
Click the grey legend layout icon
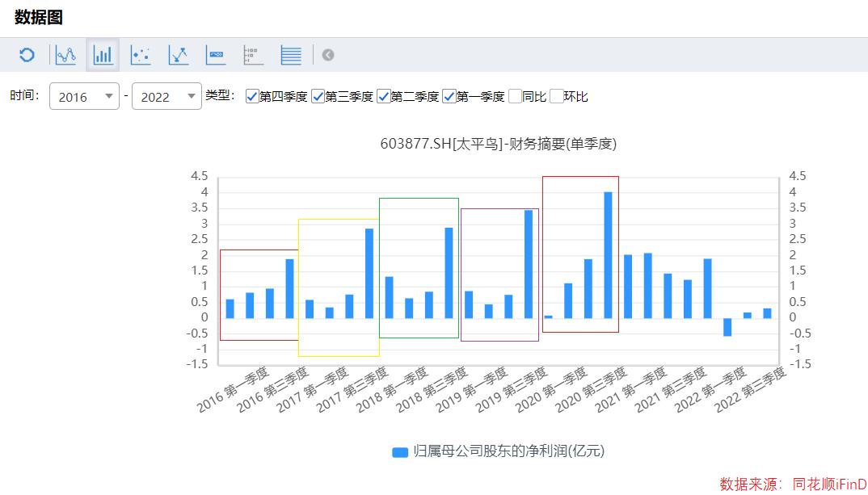pos(253,55)
